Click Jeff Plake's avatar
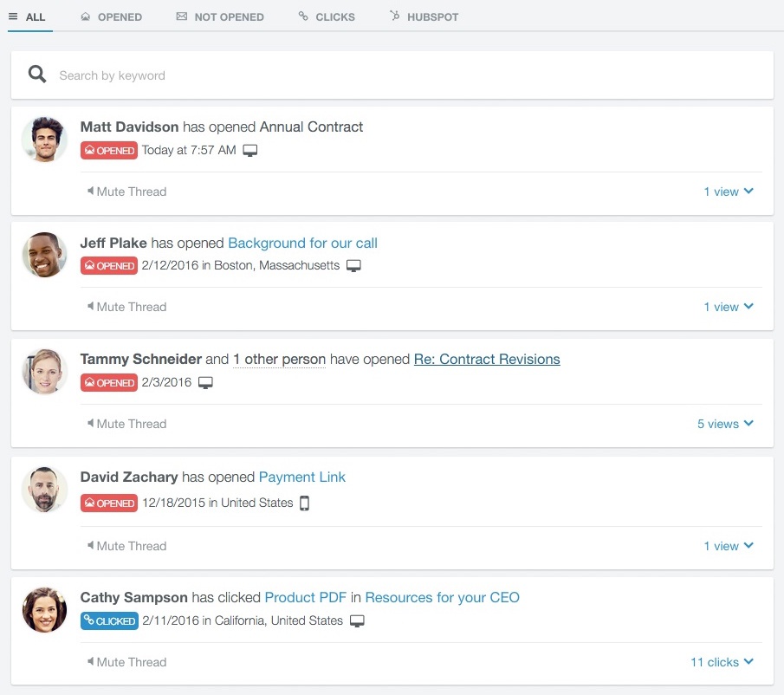Viewport: 784px width, 695px height. (44, 255)
